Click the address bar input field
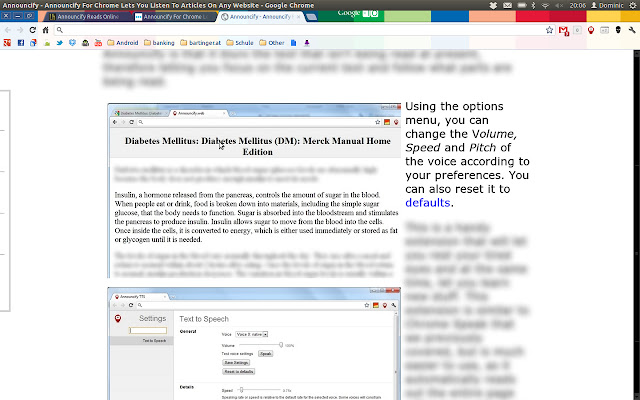Viewport: 640px width, 400px height. click(x=302, y=30)
